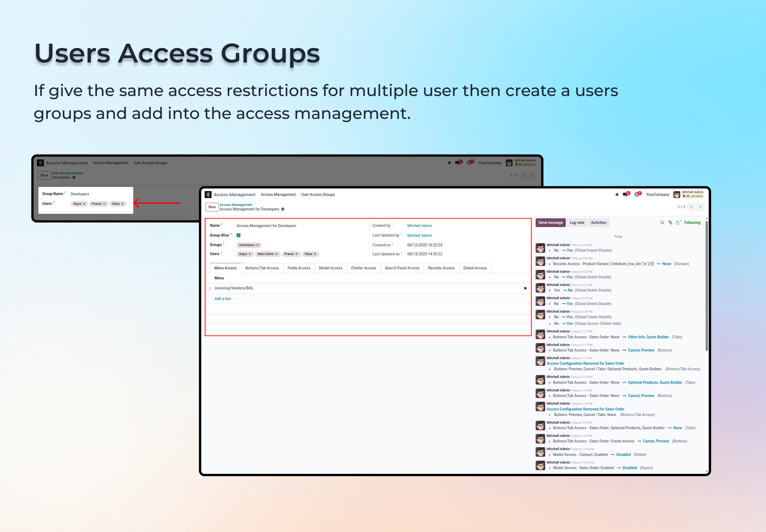Open the activities clock icon in front navbar

click(637, 194)
